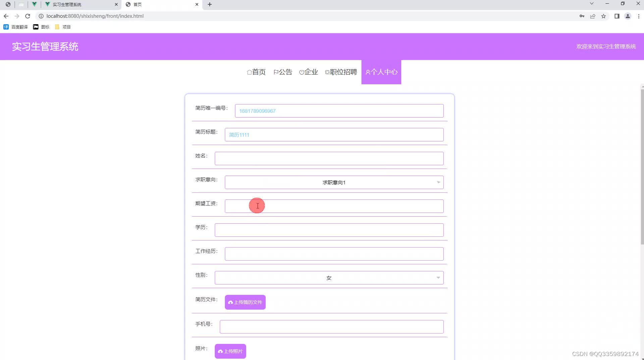Image resolution: width=644 pixels, height=360 pixels.
Task: Focus the 期望工资 input field
Action: coord(334,206)
